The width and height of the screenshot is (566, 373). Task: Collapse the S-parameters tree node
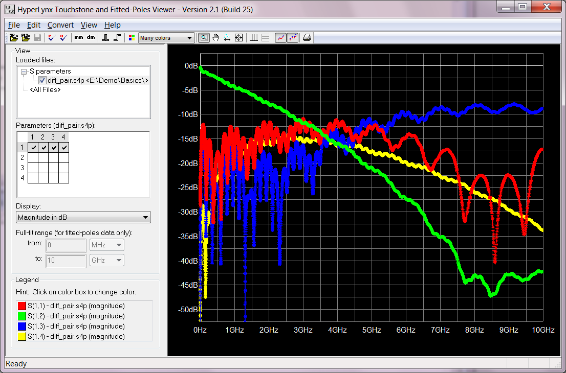point(24,72)
